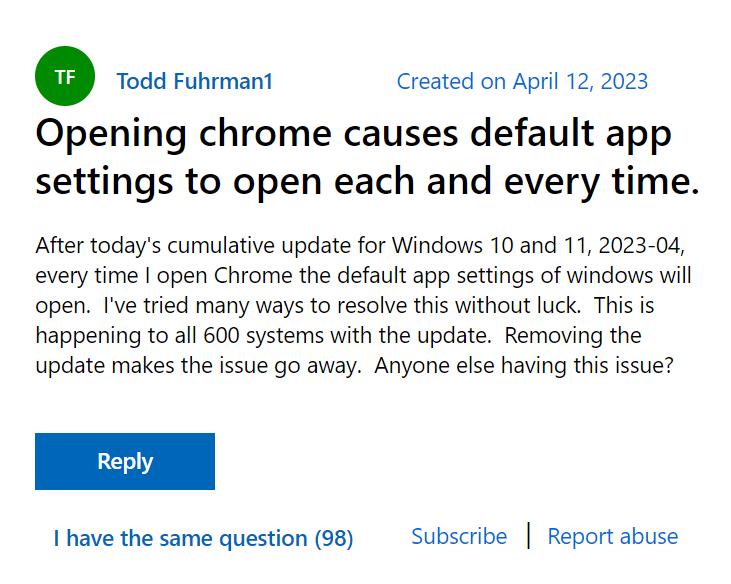Click the green TF avatar icon
This screenshot has width=731, height=584.
point(65,77)
